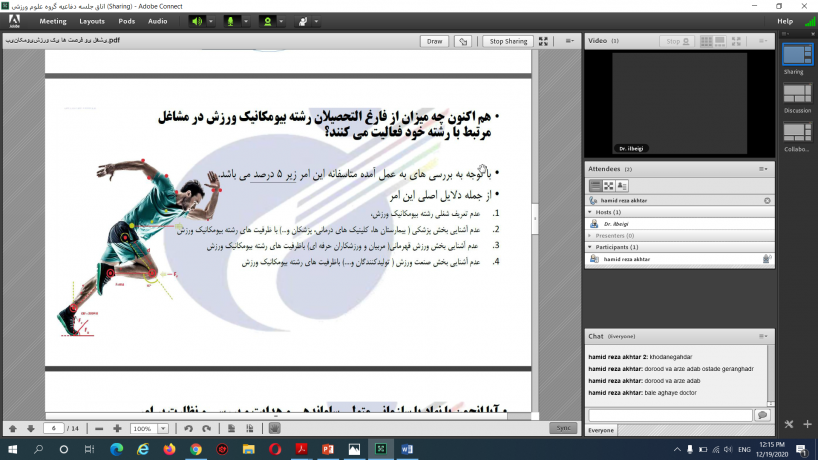This screenshot has width=818, height=460.
Task: Expand the Presenters group
Action: pyautogui.click(x=590, y=236)
